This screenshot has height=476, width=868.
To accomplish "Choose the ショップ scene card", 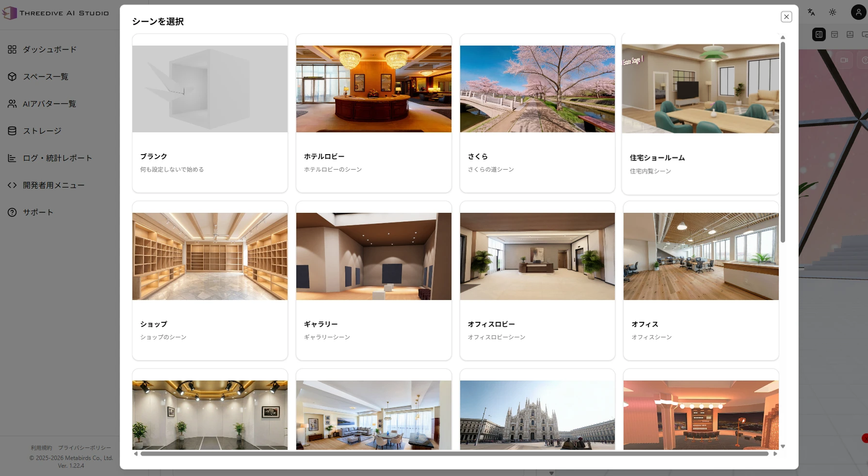I will tap(210, 281).
